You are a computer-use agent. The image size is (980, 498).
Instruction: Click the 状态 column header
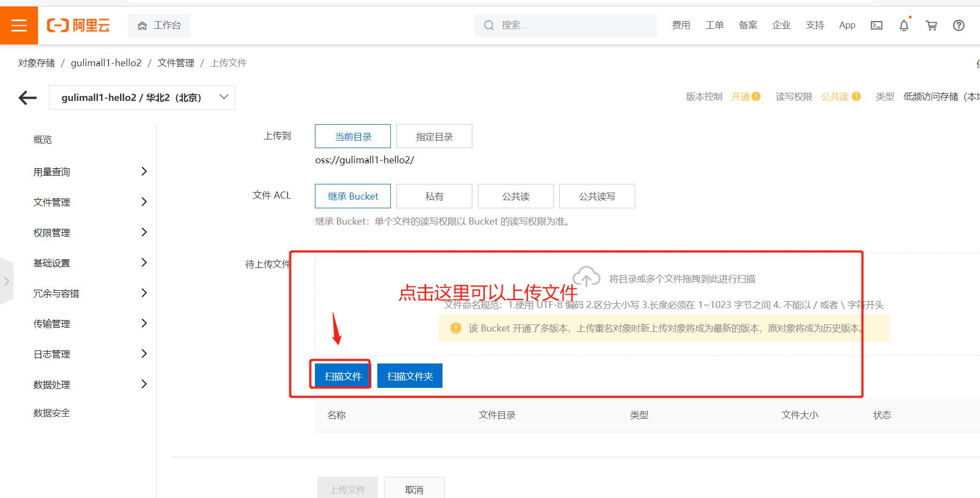point(882,415)
